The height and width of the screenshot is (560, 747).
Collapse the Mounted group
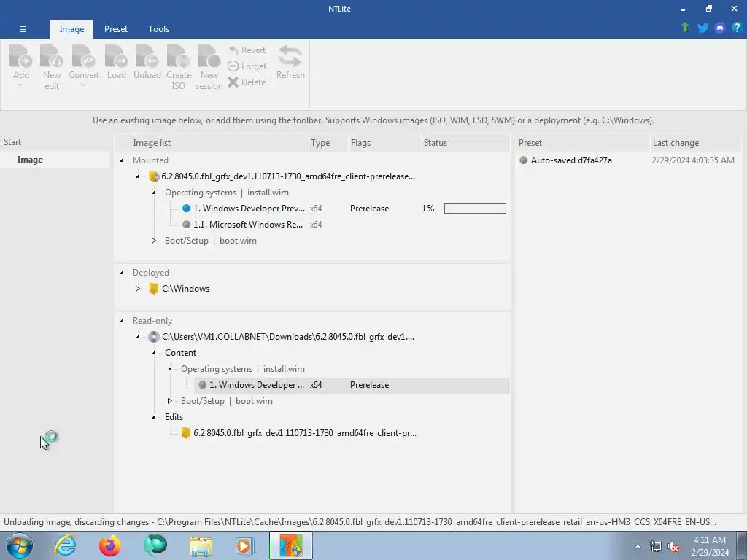click(122, 160)
